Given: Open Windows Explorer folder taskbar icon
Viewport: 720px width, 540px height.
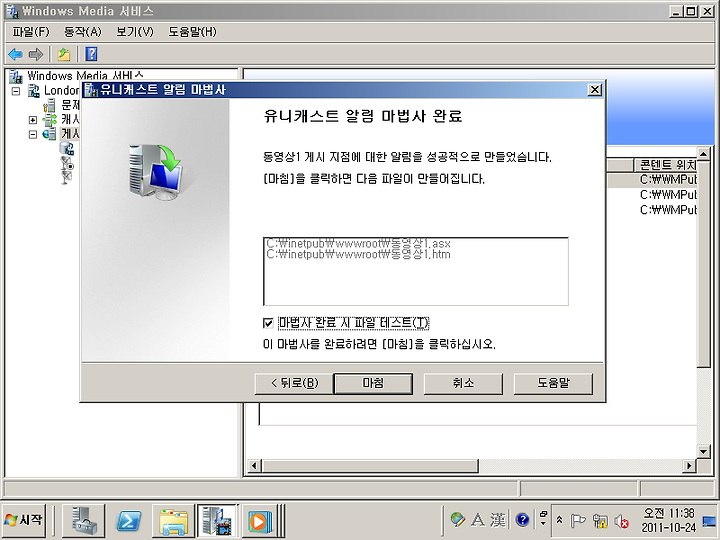Looking at the screenshot, I should (x=174, y=520).
